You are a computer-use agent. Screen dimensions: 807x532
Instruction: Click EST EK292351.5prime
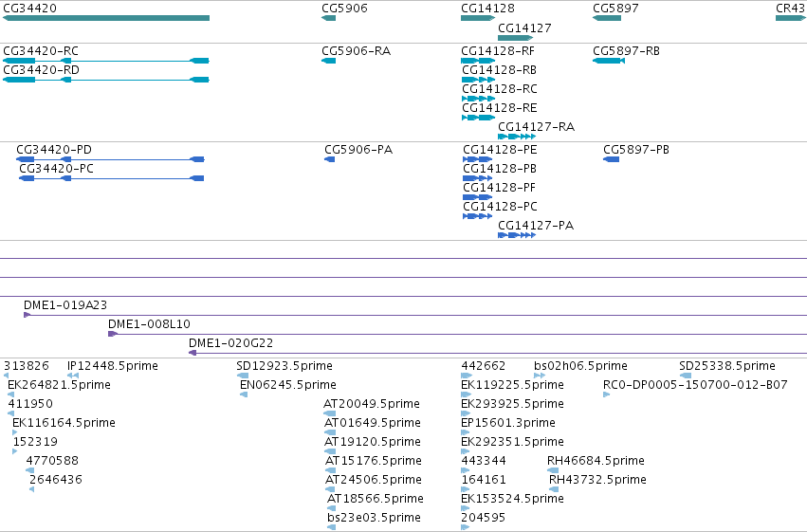[x=466, y=451]
